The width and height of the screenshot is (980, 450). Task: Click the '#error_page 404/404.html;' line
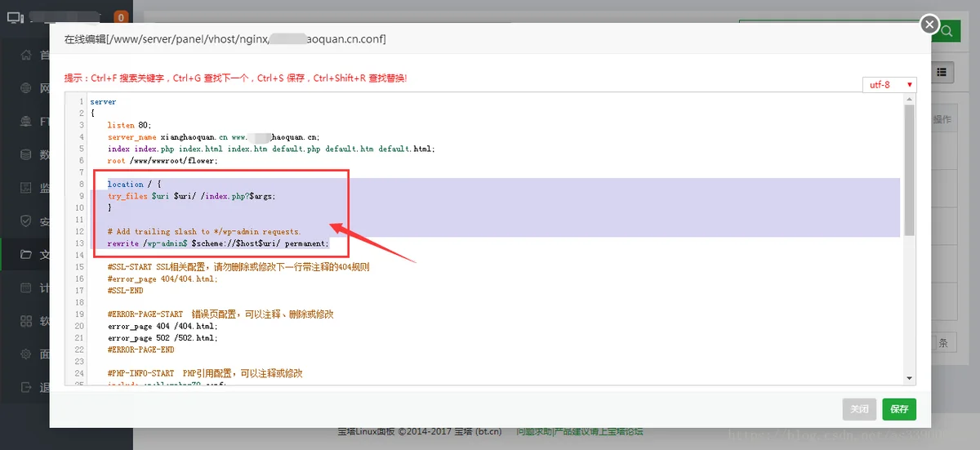point(163,278)
